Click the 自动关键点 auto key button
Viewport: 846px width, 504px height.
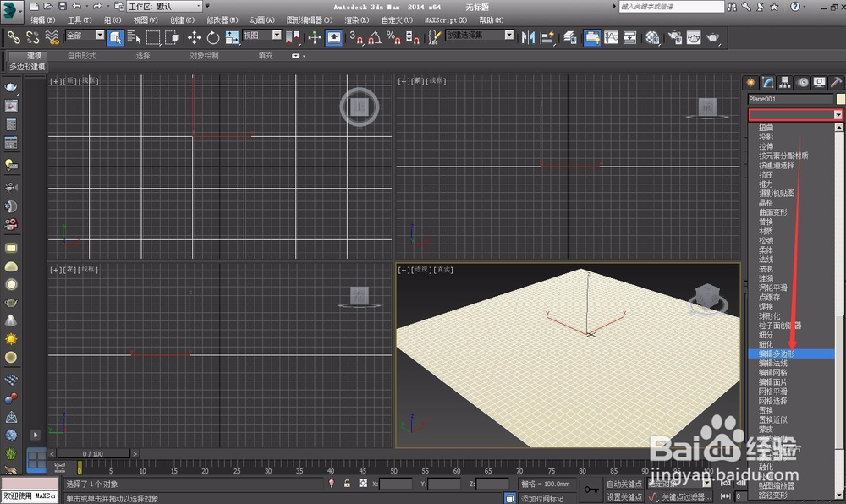click(624, 484)
